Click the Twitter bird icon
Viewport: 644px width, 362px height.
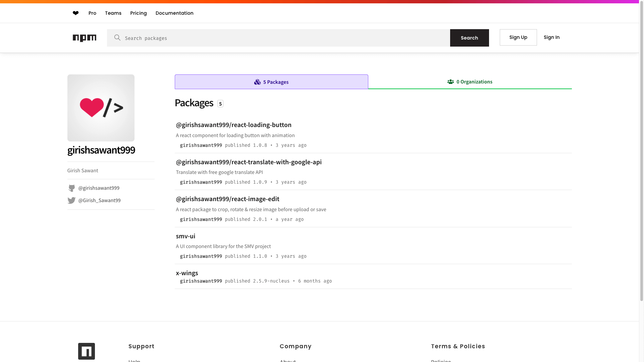71,200
